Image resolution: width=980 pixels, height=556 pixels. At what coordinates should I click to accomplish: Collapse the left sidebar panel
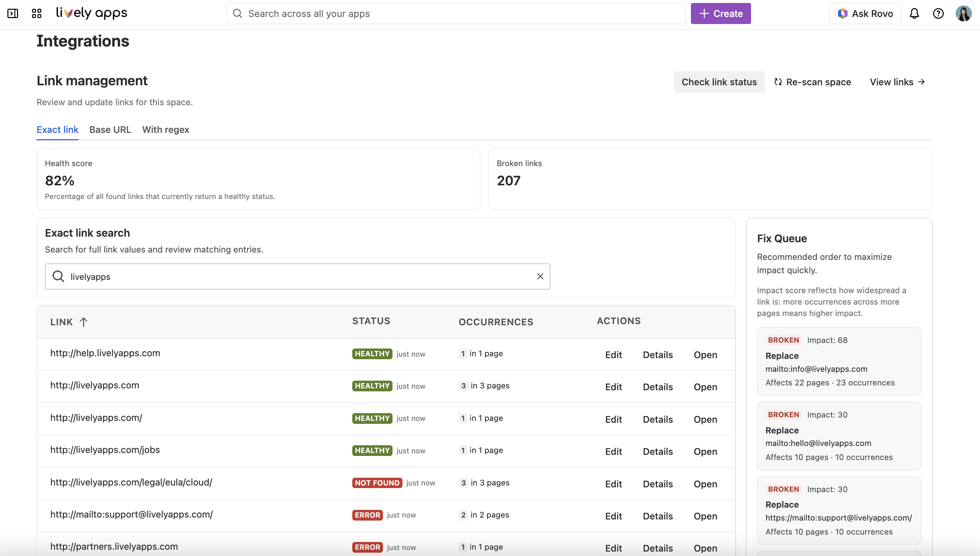click(x=13, y=13)
